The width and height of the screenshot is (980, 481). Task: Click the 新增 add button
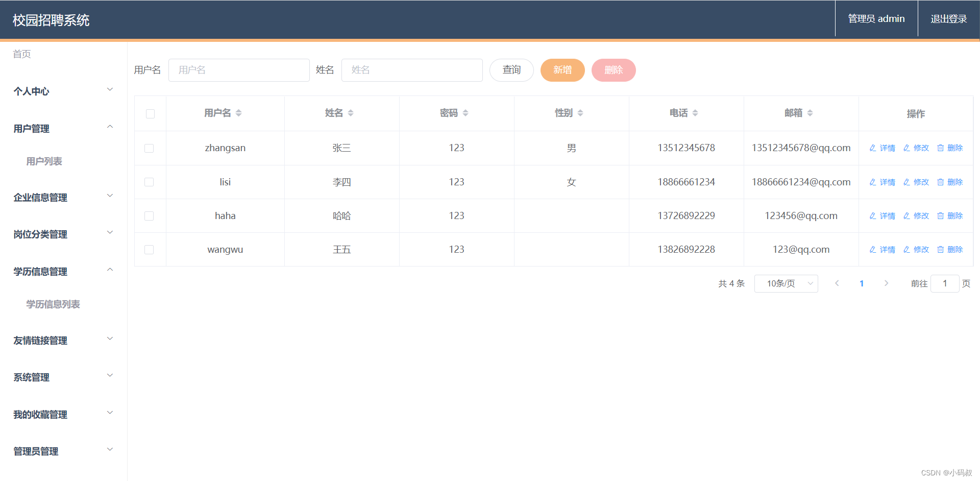tap(562, 70)
